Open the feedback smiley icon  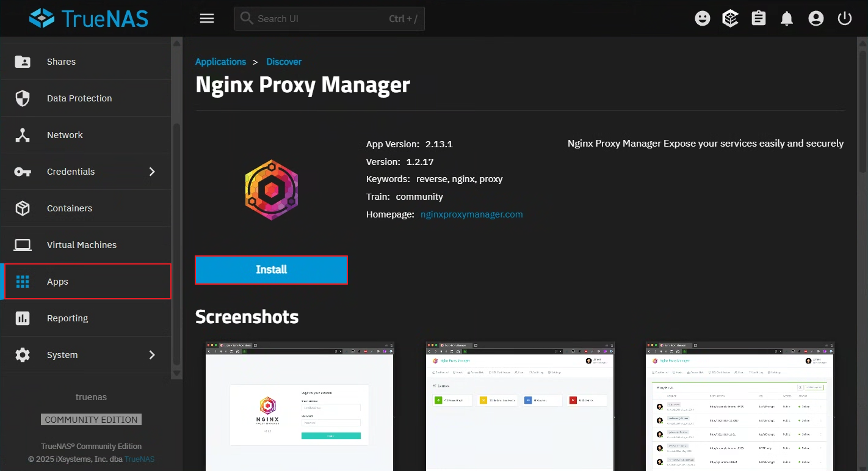pyautogui.click(x=703, y=18)
